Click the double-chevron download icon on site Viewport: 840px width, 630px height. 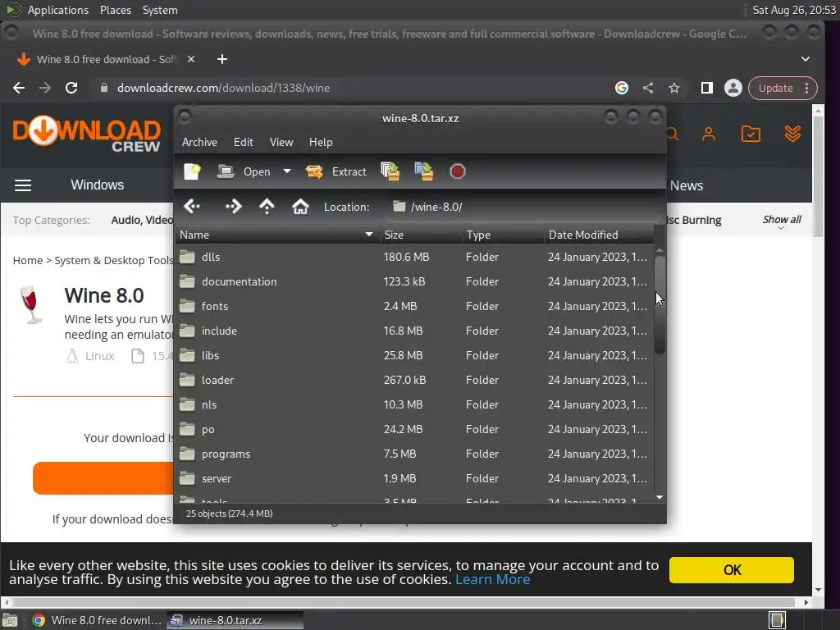click(x=792, y=134)
